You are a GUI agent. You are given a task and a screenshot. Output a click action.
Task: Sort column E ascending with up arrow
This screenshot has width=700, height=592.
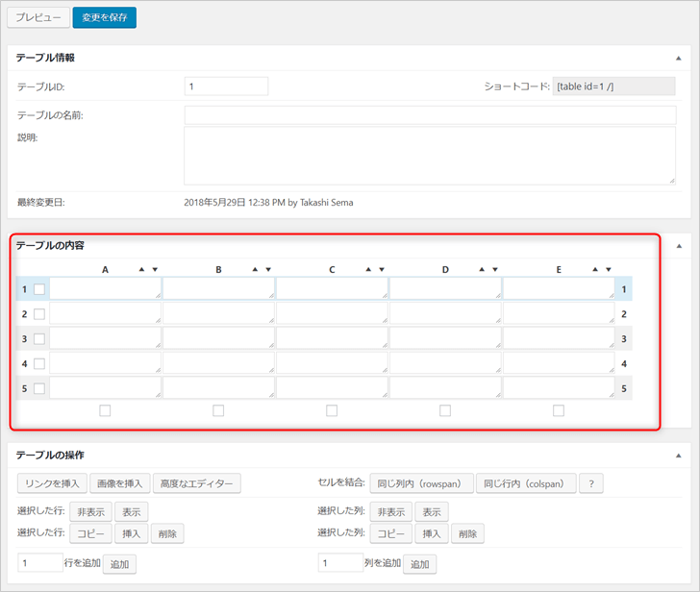(596, 270)
